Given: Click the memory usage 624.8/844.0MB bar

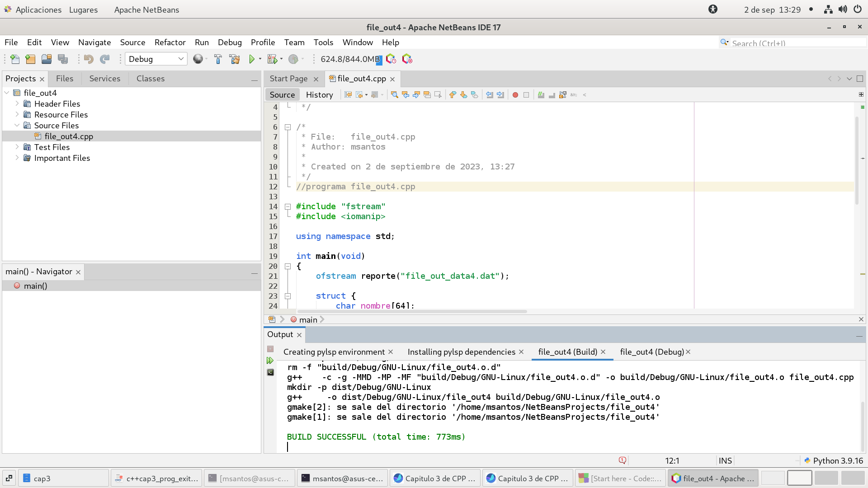Looking at the screenshot, I should tap(350, 59).
